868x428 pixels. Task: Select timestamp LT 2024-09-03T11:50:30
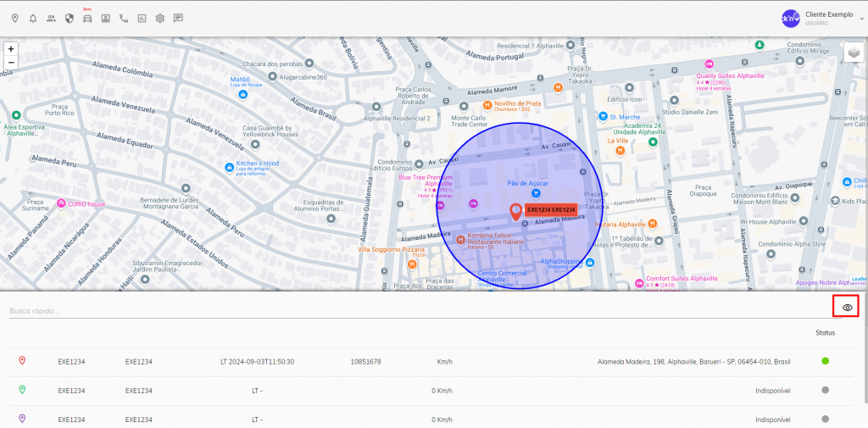(258, 362)
